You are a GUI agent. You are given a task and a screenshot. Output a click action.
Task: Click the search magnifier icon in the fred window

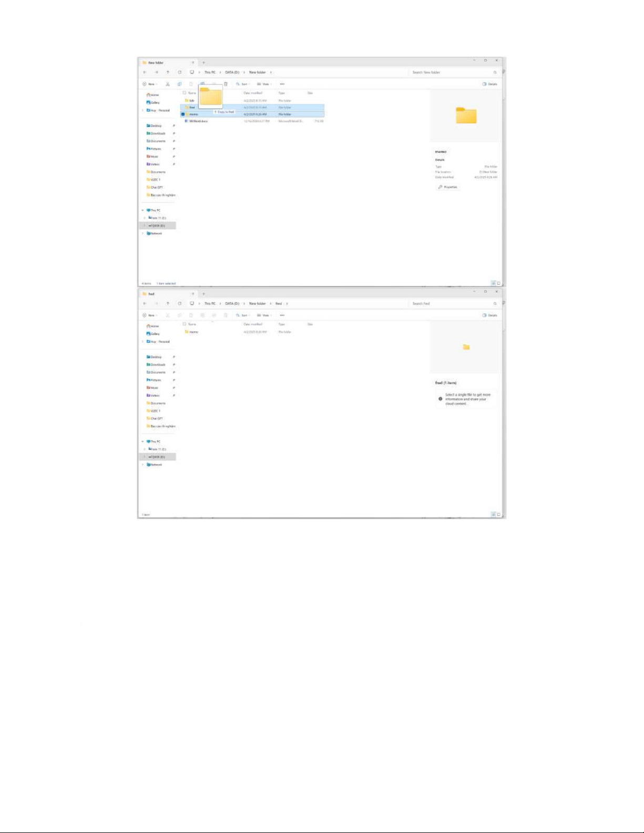495,304
